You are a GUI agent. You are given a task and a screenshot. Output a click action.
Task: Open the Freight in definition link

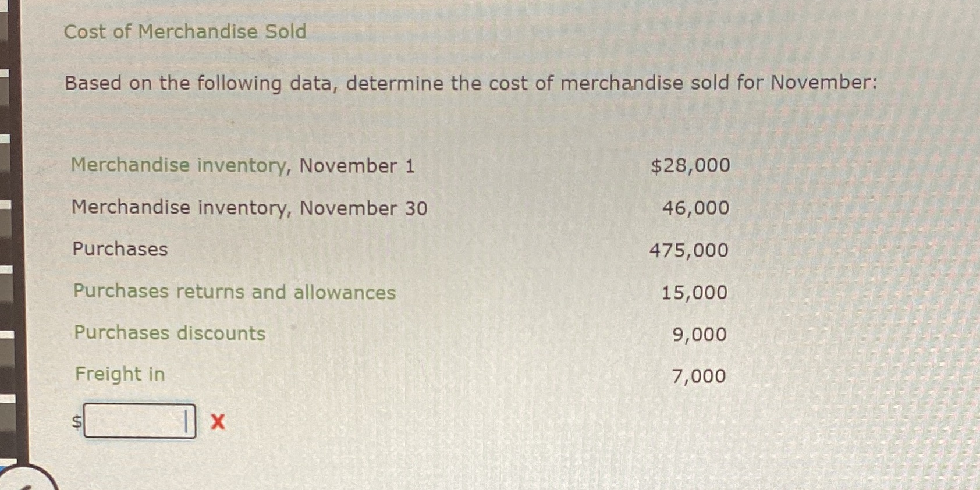pyautogui.click(x=119, y=375)
